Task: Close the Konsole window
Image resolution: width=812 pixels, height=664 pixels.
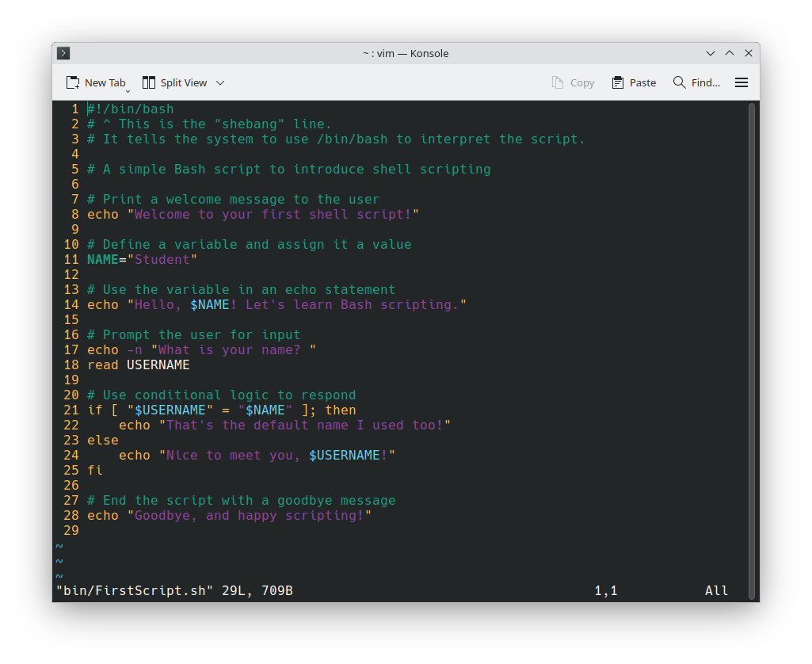Action: tap(749, 53)
